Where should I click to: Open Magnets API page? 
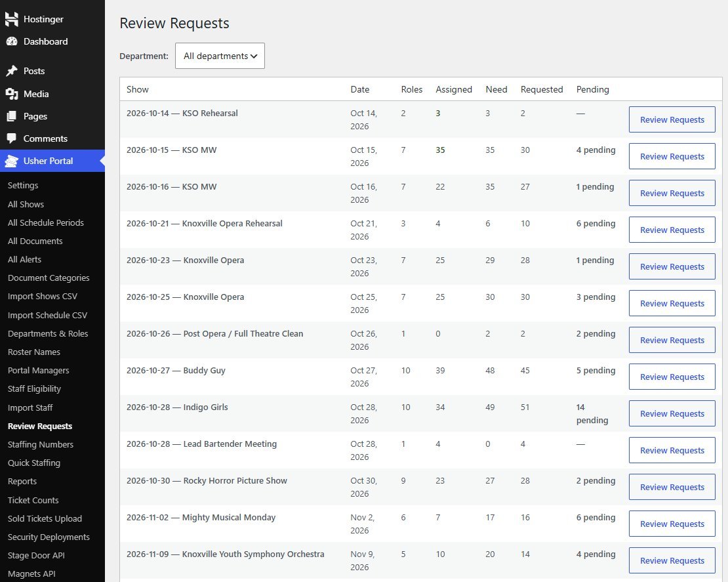(x=31, y=573)
